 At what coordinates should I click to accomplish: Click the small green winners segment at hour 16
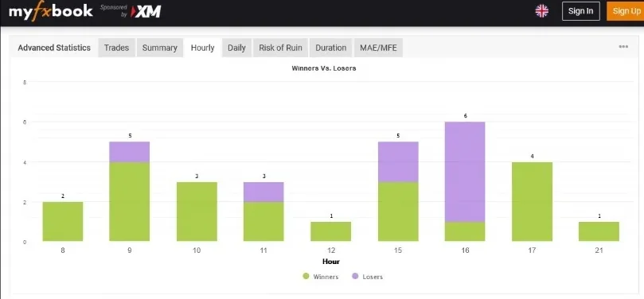(x=465, y=231)
